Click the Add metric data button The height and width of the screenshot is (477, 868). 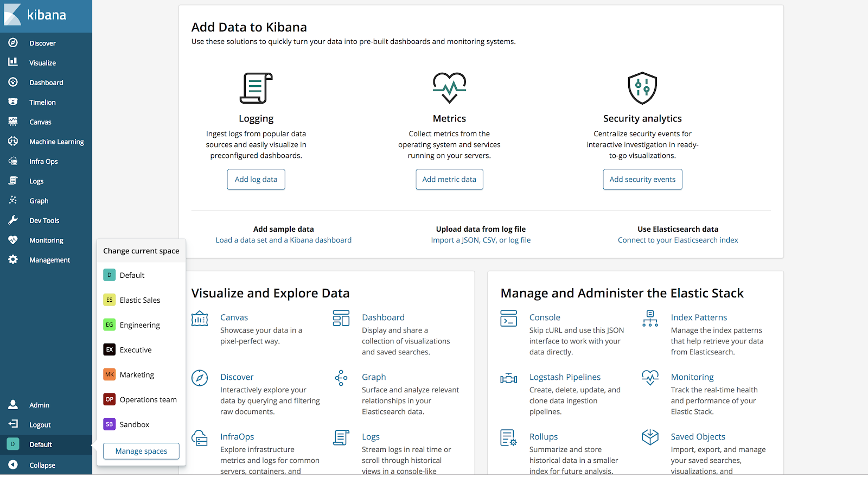point(449,180)
